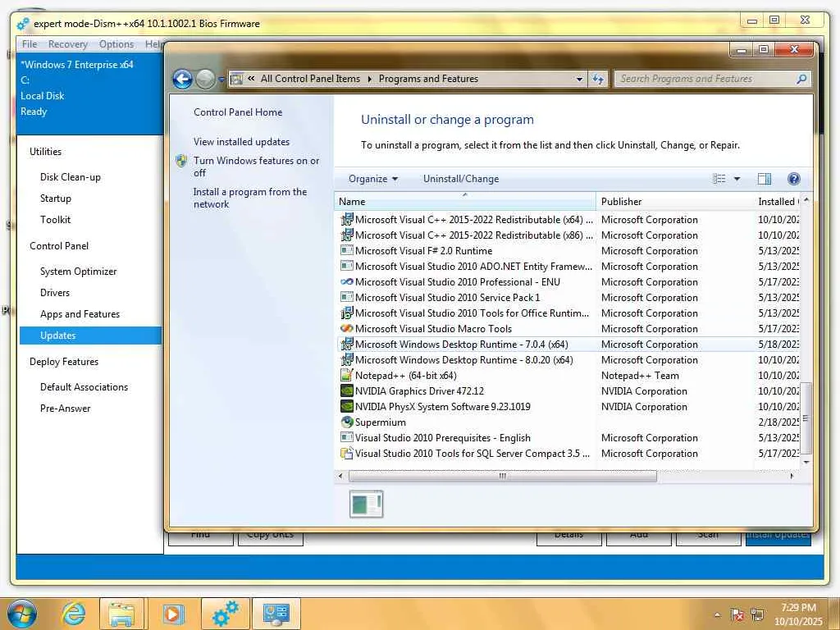Sort by the Publisher column header
840x630 pixels.
click(x=674, y=202)
